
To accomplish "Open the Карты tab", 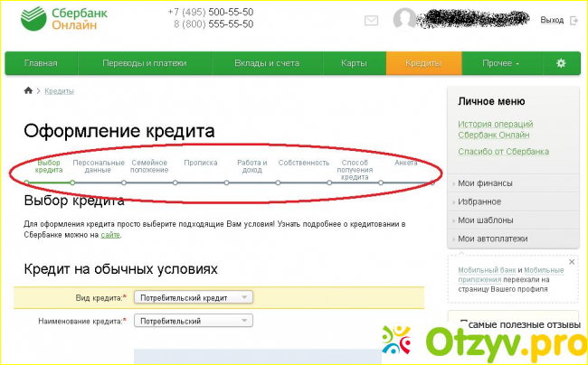I will pyautogui.click(x=353, y=63).
